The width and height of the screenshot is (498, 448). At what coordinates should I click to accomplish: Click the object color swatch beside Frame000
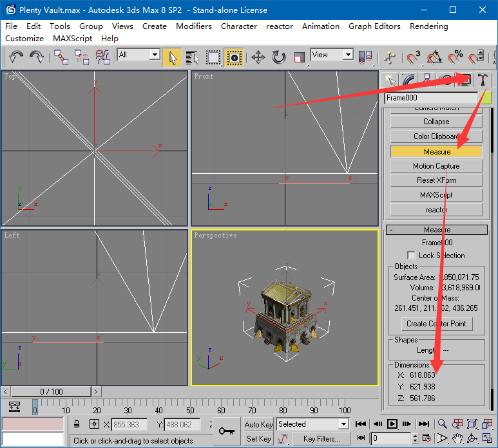486,98
